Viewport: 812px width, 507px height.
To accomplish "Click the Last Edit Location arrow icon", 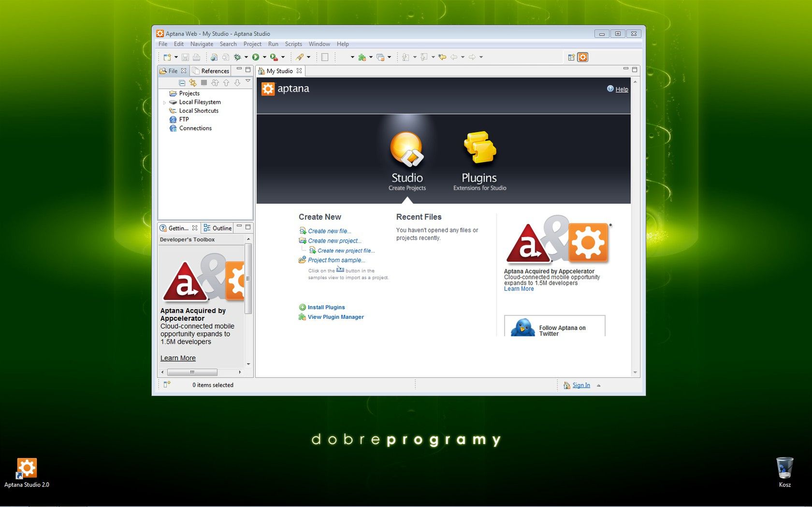I will tap(442, 57).
